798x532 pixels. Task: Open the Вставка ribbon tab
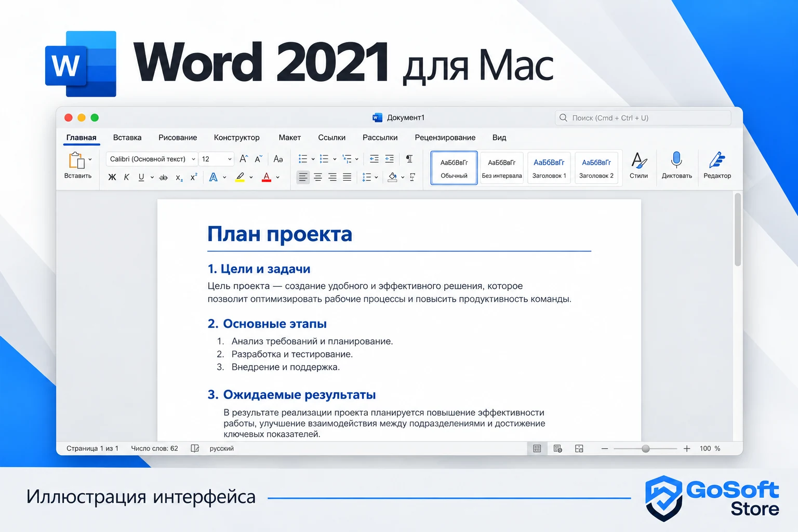point(127,138)
